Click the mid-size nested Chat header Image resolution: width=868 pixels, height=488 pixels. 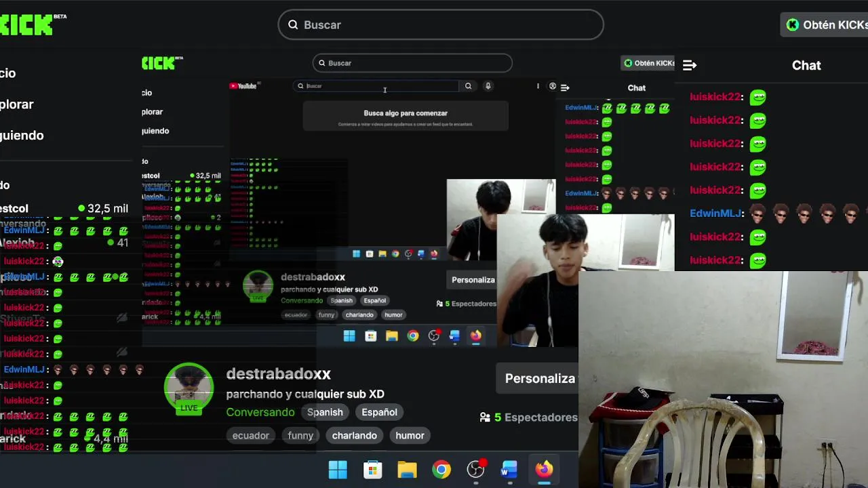click(x=636, y=88)
